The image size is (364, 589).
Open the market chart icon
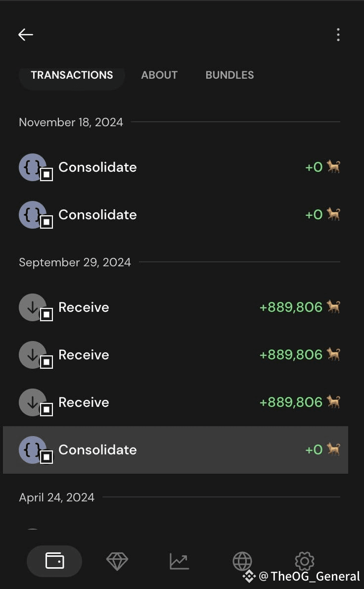pyautogui.click(x=180, y=561)
